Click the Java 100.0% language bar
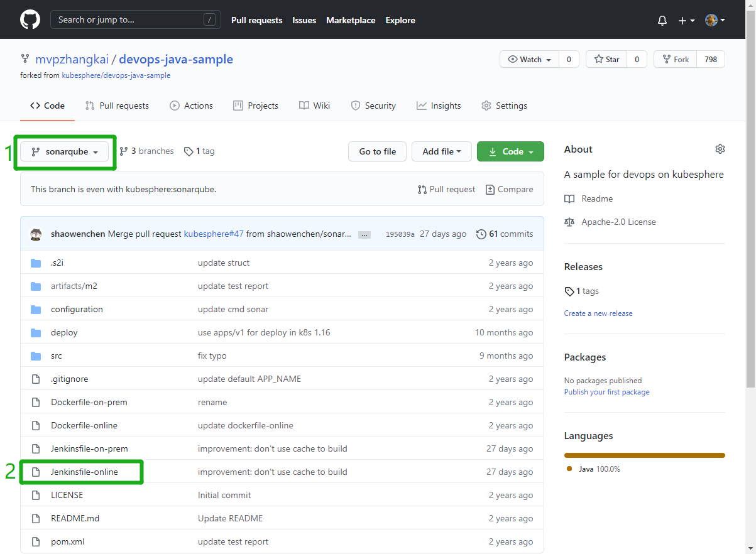756x554 pixels. [644, 454]
